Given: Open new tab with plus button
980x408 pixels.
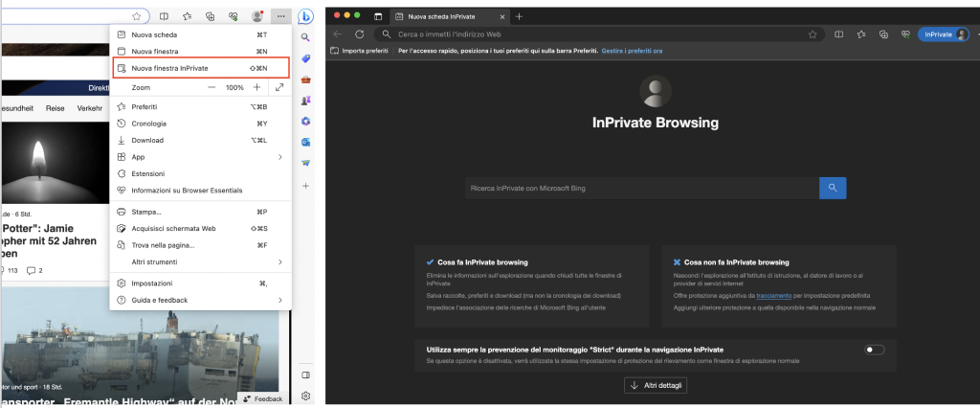Looking at the screenshot, I should [519, 17].
